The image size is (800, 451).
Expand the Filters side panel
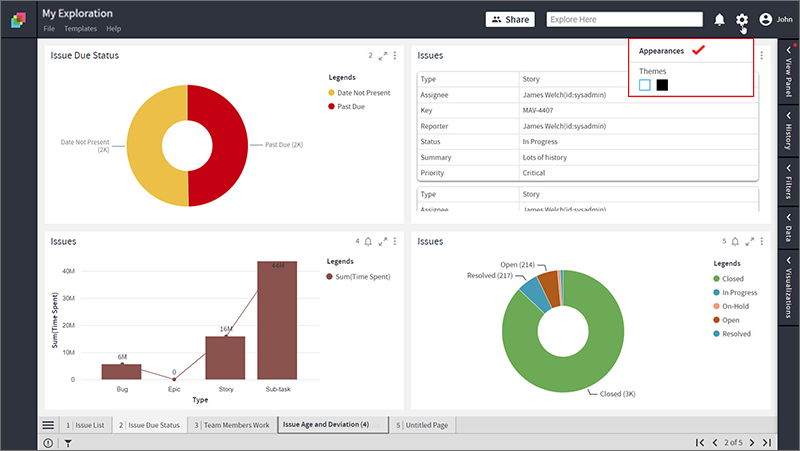pos(788,182)
